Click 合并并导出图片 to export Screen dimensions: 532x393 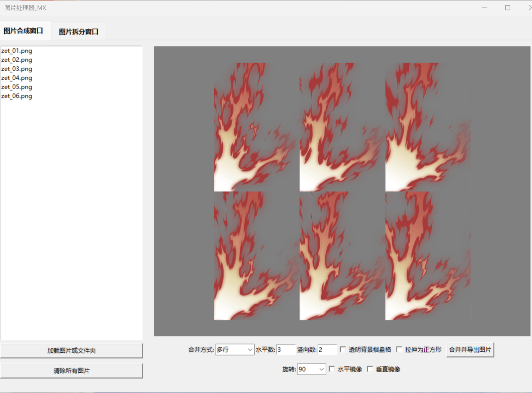click(x=470, y=350)
